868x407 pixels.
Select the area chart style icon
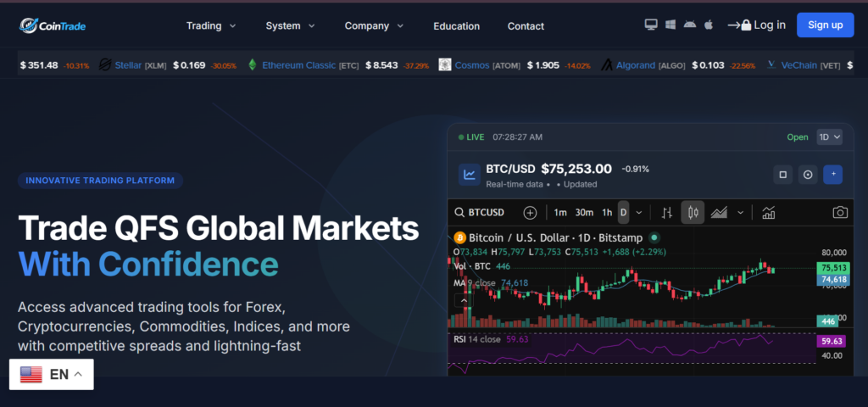point(719,213)
